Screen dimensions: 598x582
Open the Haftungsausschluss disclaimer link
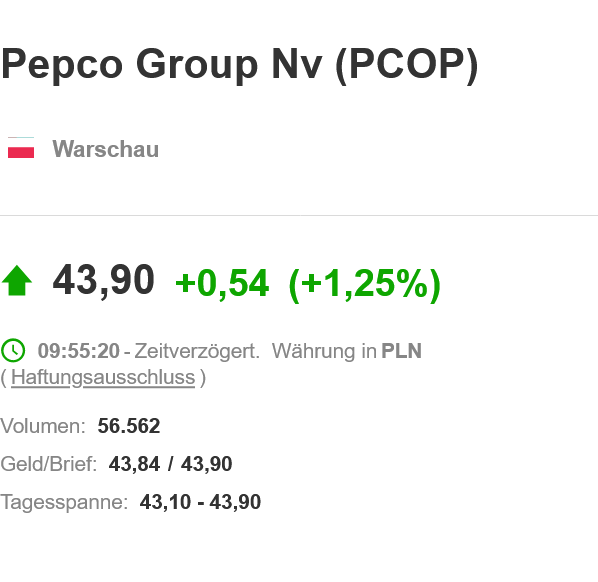pos(103,378)
